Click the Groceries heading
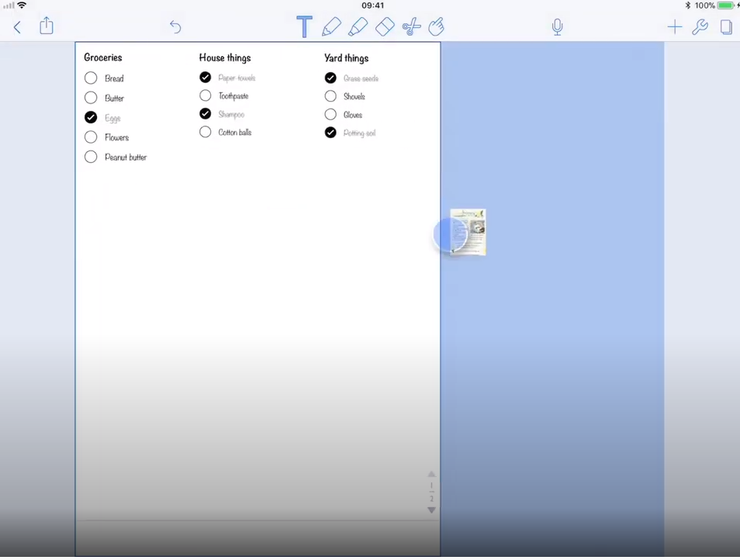740x560 pixels. tap(103, 57)
